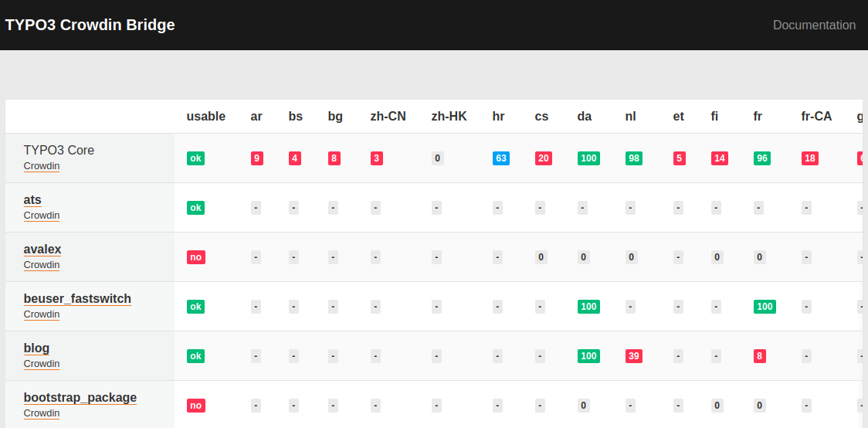The image size is (868, 428).
Task: Open Crowdin link under avalex
Action: (42, 265)
